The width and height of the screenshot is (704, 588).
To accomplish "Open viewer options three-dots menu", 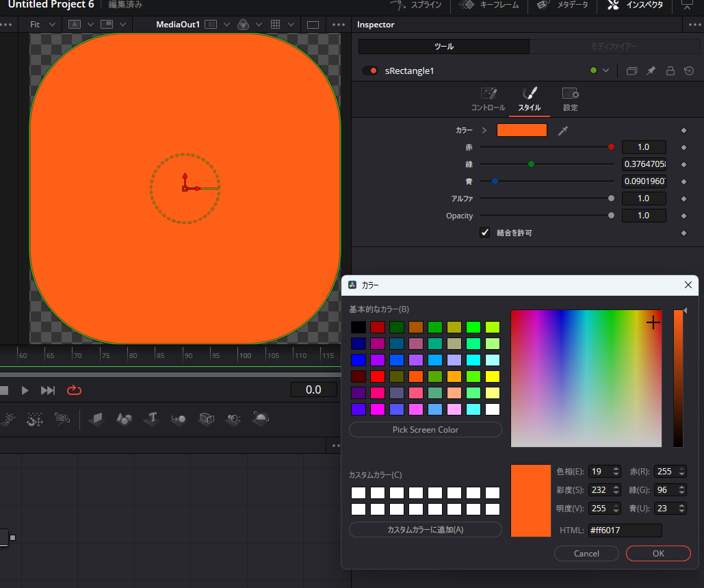I will [x=339, y=25].
